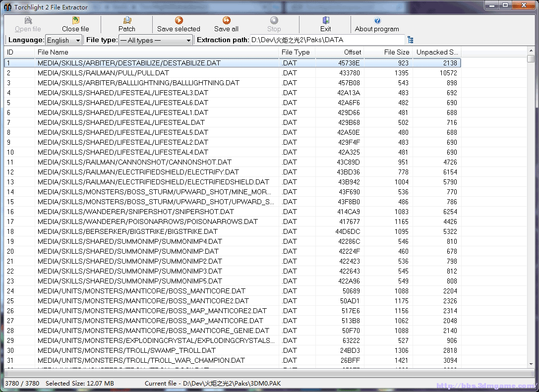Click the Exit toolbar icon
539x392 pixels.
coord(326,20)
